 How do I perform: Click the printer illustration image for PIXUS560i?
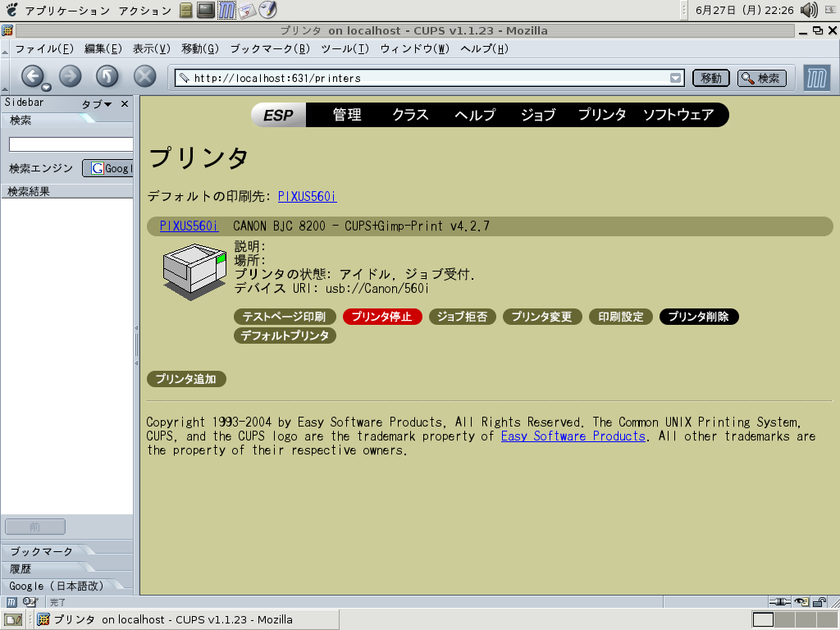pyautogui.click(x=194, y=271)
